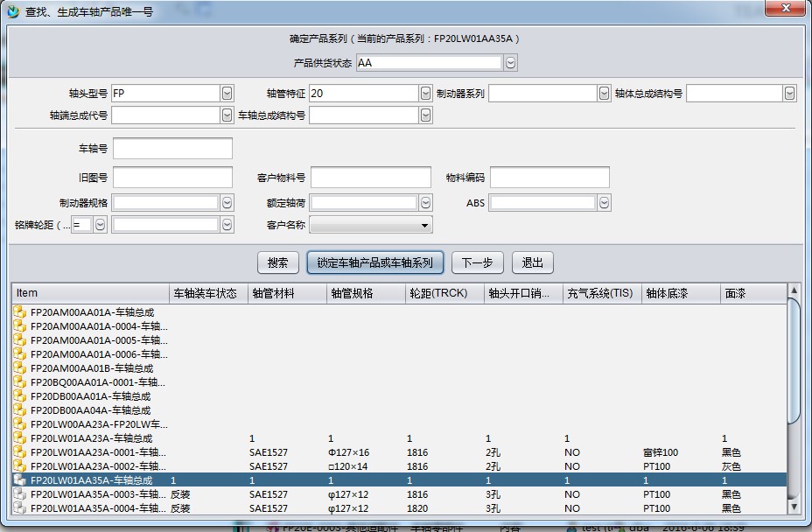Click the 退出 button

point(532,262)
